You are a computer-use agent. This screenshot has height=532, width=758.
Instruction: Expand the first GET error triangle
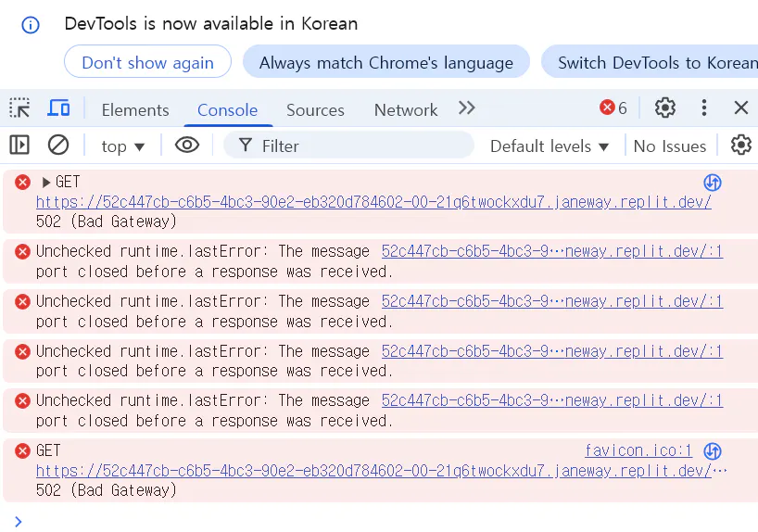46,183
